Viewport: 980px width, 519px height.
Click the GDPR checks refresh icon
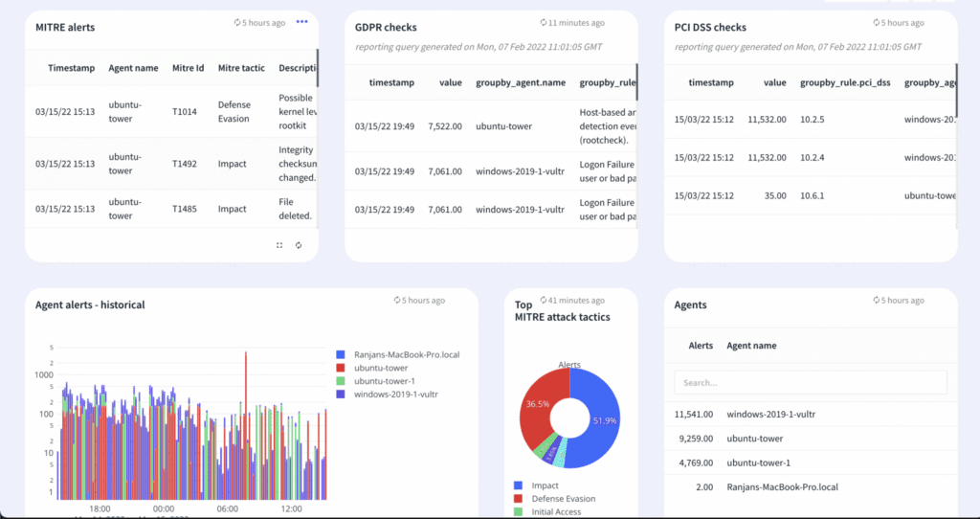542,22
